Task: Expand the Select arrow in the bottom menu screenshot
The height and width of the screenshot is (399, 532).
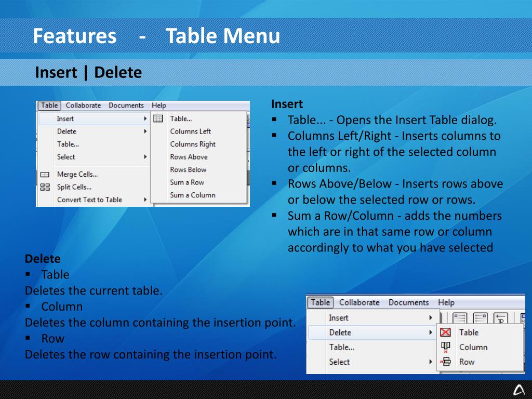Action: point(431,362)
